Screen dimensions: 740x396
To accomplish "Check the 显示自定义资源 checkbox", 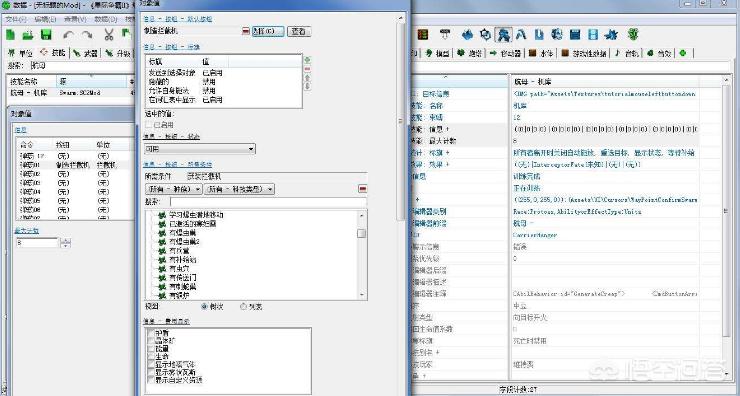I will point(151,379).
